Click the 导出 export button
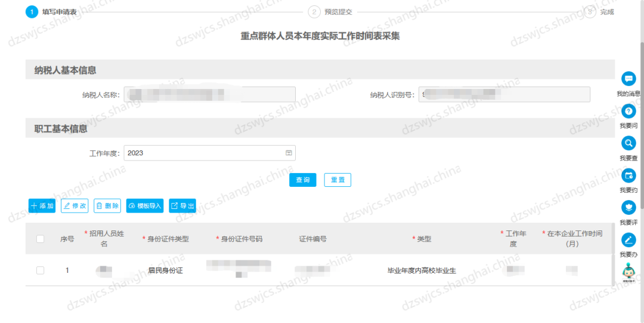The width and height of the screenshot is (644, 323). click(182, 206)
